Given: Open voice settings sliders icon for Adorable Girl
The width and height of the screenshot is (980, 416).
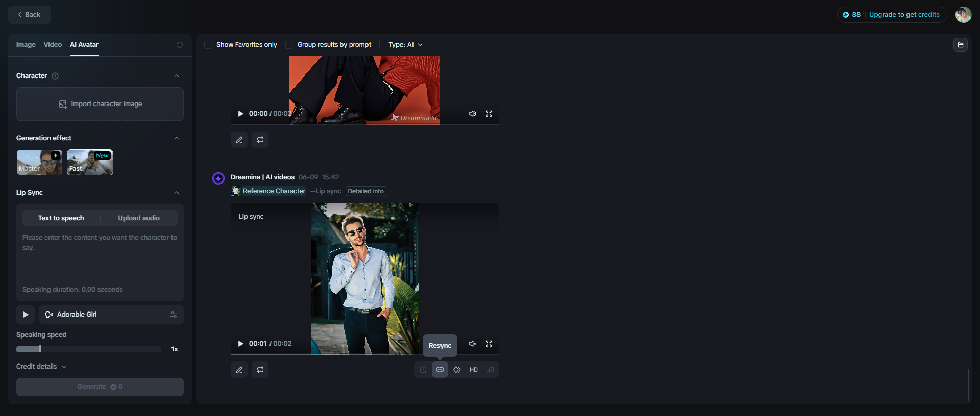Looking at the screenshot, I should pyautogui.click(x=174, y=315).
